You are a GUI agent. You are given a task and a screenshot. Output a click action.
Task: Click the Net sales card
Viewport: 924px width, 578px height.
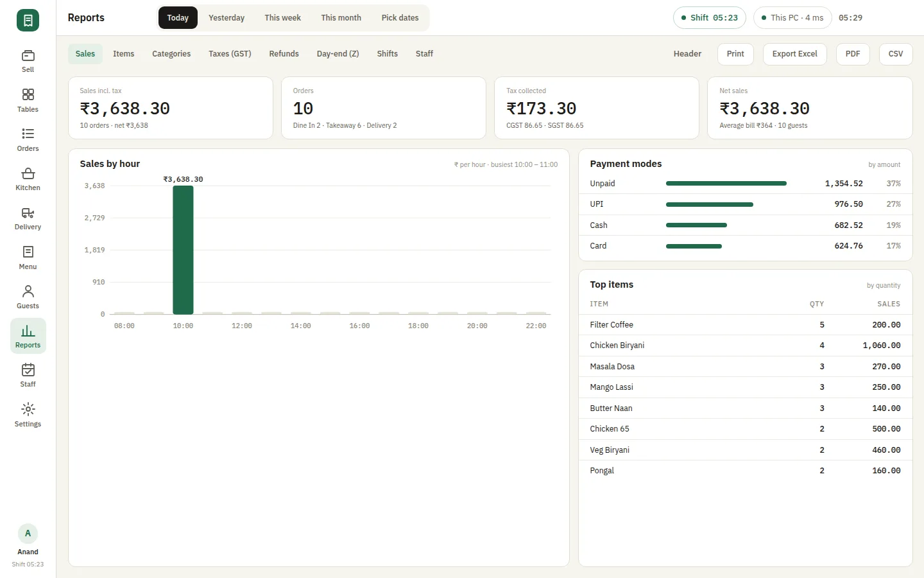pyautogui.click(x=810, y=108)
